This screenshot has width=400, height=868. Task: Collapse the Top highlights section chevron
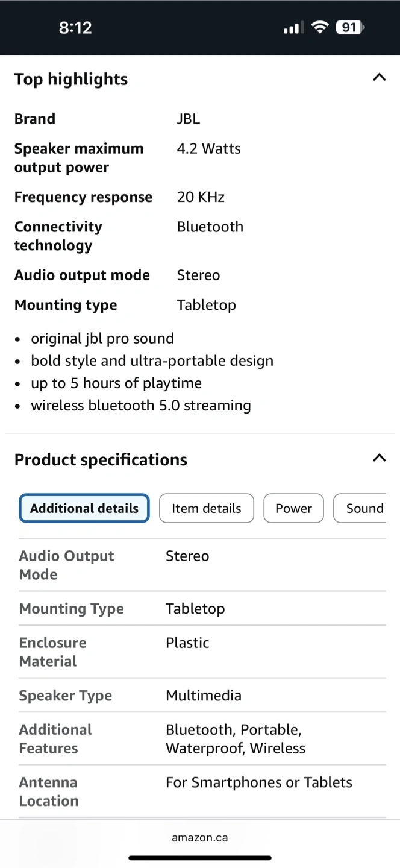(x=379, y=77)
